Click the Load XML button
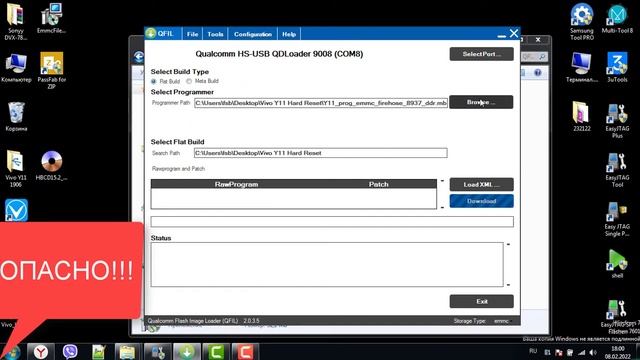Screen dimensions: 640x360 coord(482,184)
